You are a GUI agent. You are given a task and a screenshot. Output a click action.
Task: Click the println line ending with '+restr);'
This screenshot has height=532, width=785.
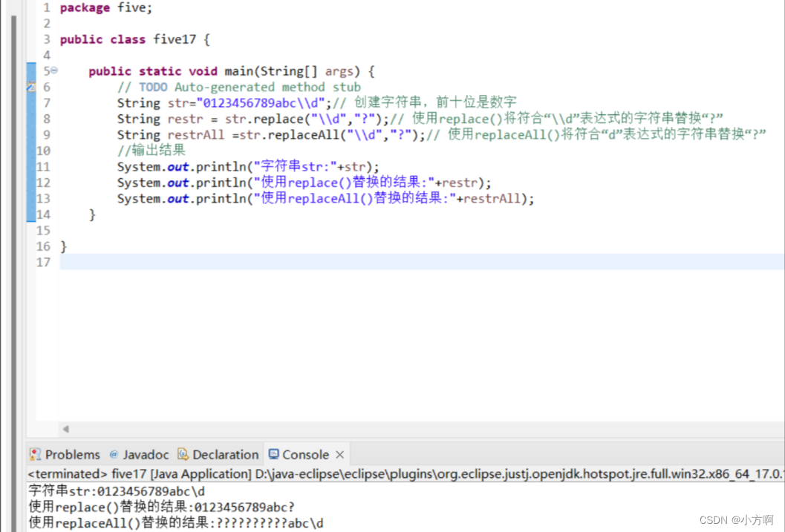point(304,183)
